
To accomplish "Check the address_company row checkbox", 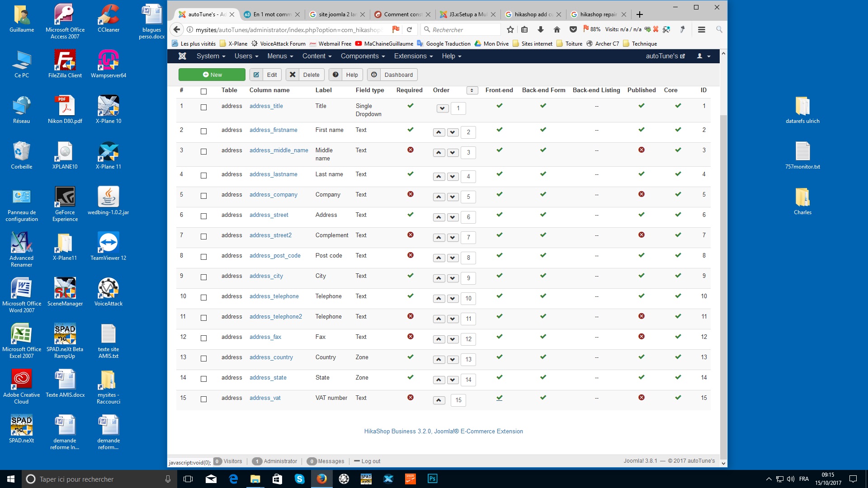I will (203, 196).
